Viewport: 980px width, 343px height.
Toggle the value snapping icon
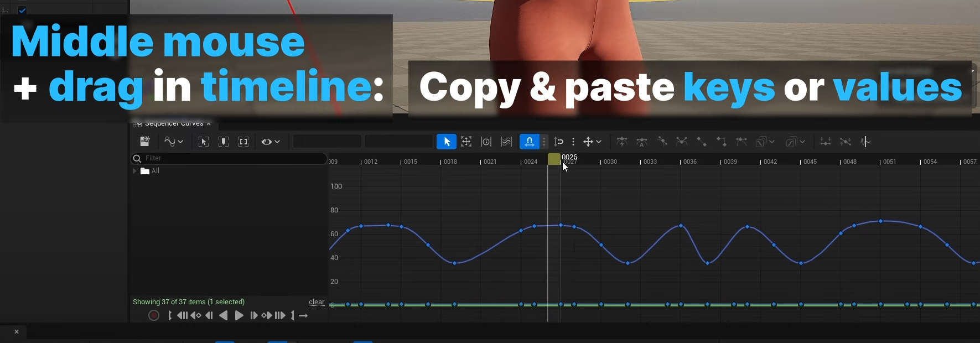coord(559,142)
